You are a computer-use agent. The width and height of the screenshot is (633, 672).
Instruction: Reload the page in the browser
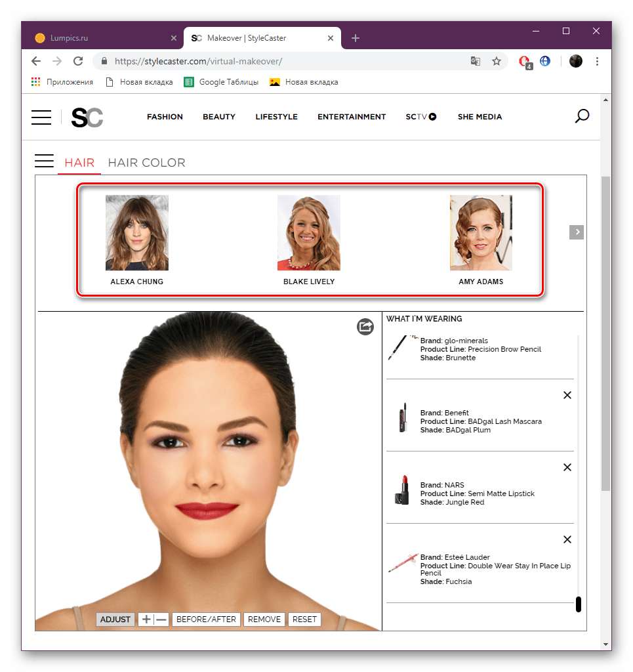pos(78,61)
